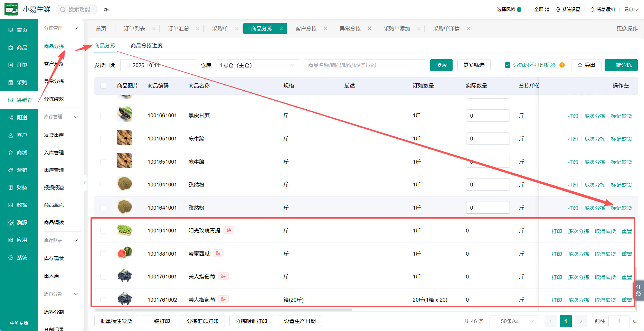Click the mute speaker icon in header
Viewport: 644px width, 331px height.
pyautogui.click(x=106, y=10)
